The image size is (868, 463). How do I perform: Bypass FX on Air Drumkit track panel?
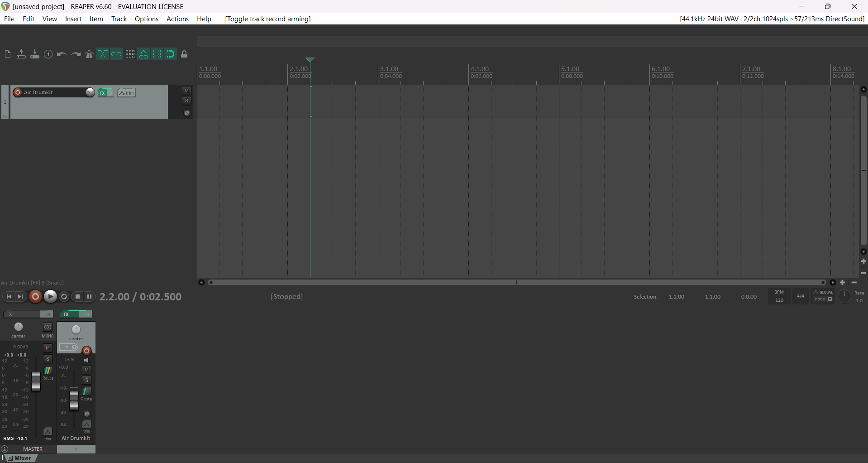pyautogui.click(x=110, y=93)
